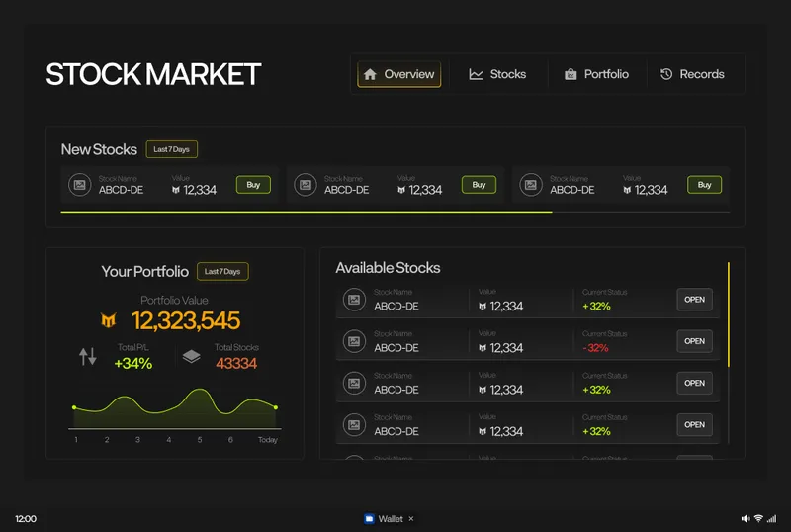Image resolution: width=791 pixels, height=532 pixels.
Task: Click the Wallet taskbar app icon
Action: [369, 518]
